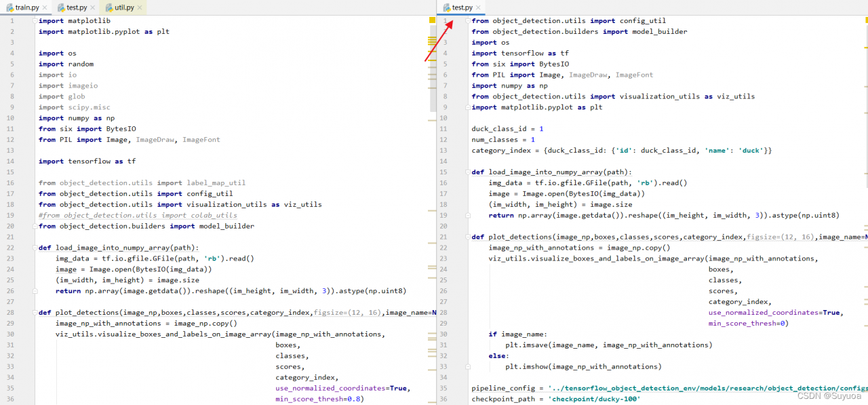The image size is (868, 405).
Task: Place cursor on 'import random' line
Action: 66,64
